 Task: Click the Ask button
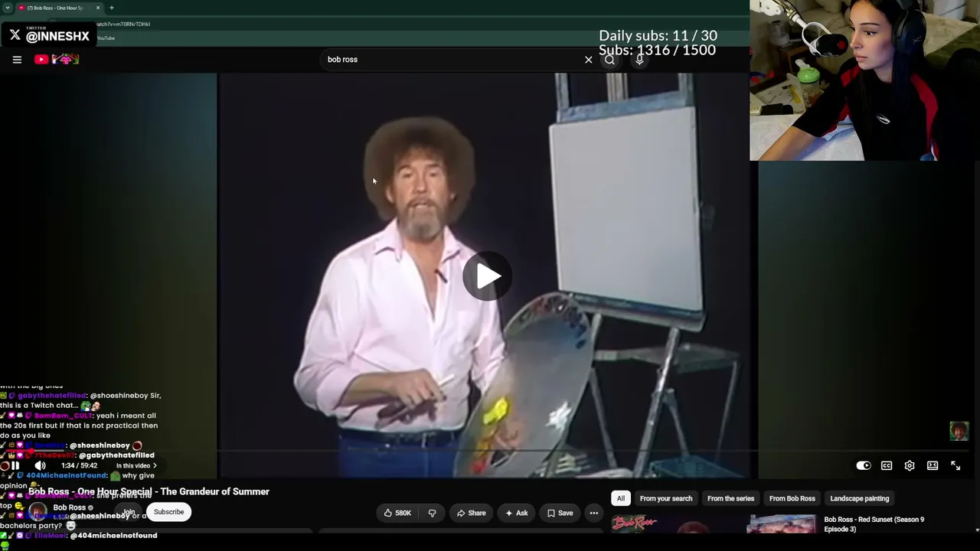coord(515,513)
